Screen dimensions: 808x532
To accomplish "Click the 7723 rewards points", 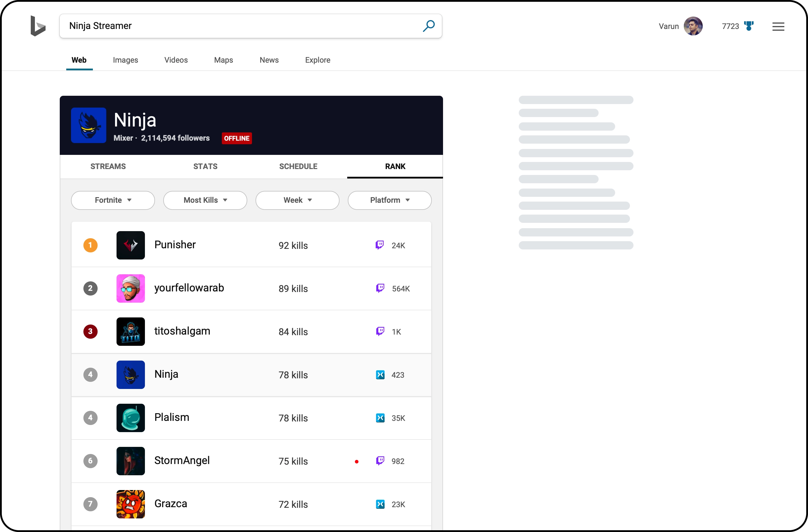I will coord(731,26).
